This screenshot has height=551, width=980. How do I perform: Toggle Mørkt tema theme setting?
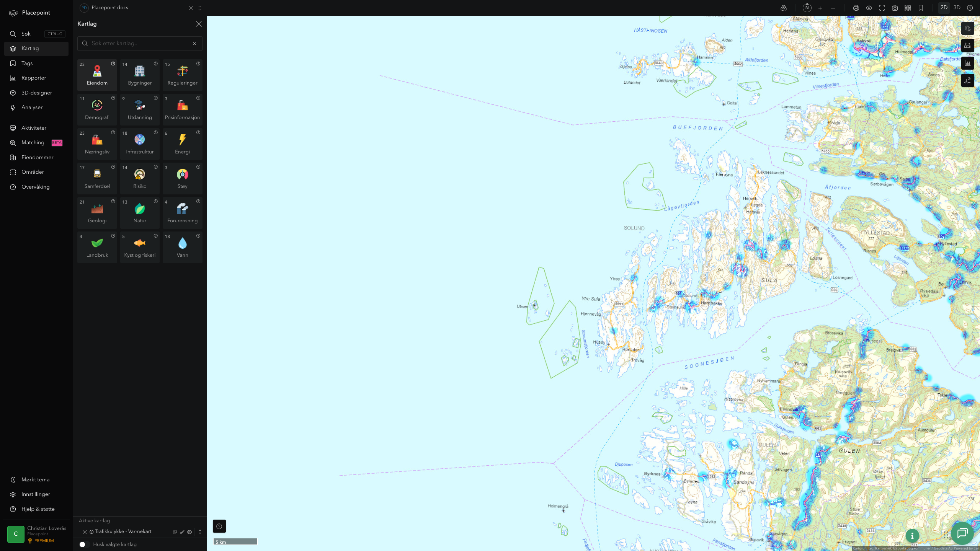pyautogui.click(x=36, y=479)
